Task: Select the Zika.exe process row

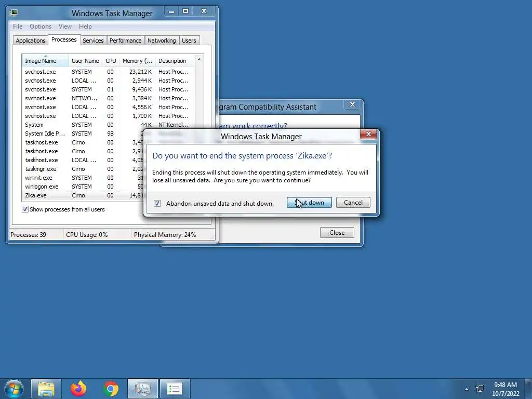Action: pos(83,195)
